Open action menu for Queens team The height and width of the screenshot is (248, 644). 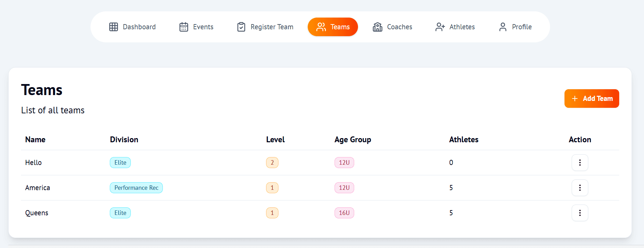580,213
